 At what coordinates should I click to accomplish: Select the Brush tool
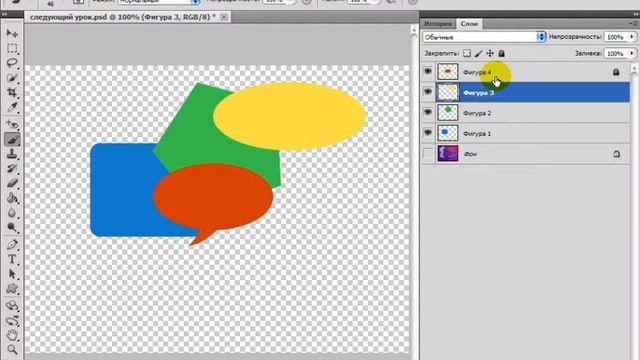pos(12,139)
